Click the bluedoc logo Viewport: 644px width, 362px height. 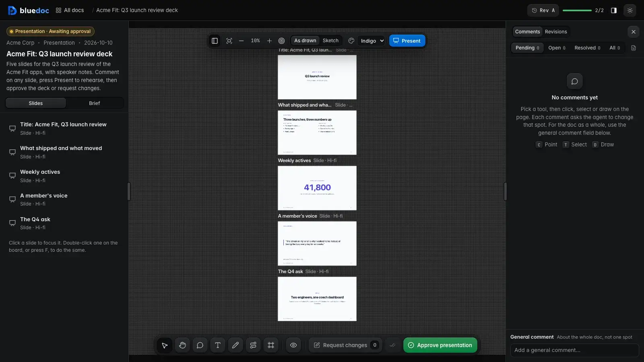(29, 10)
